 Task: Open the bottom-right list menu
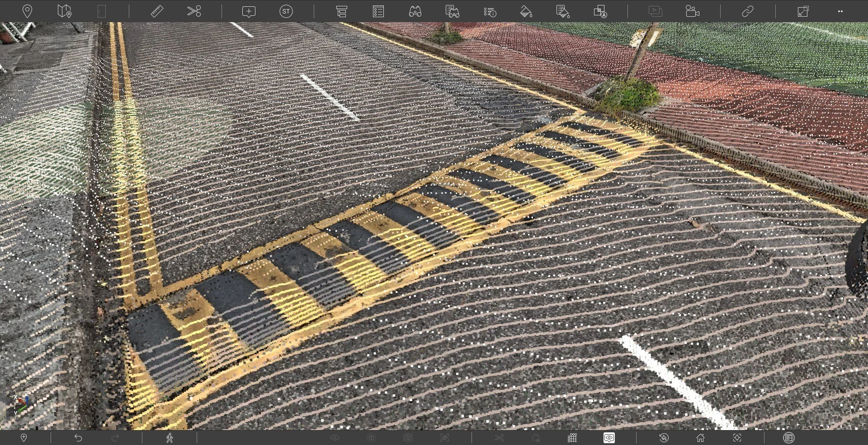pos(789,437)
